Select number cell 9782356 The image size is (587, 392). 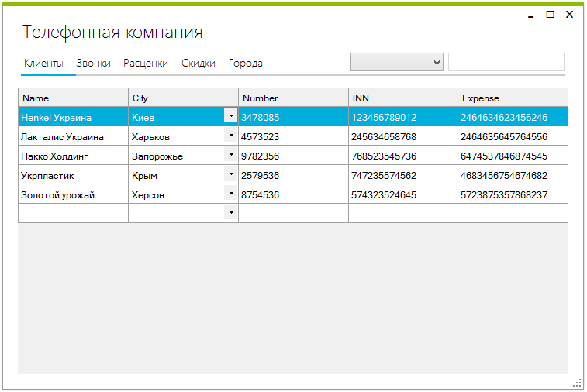(293, 156)
